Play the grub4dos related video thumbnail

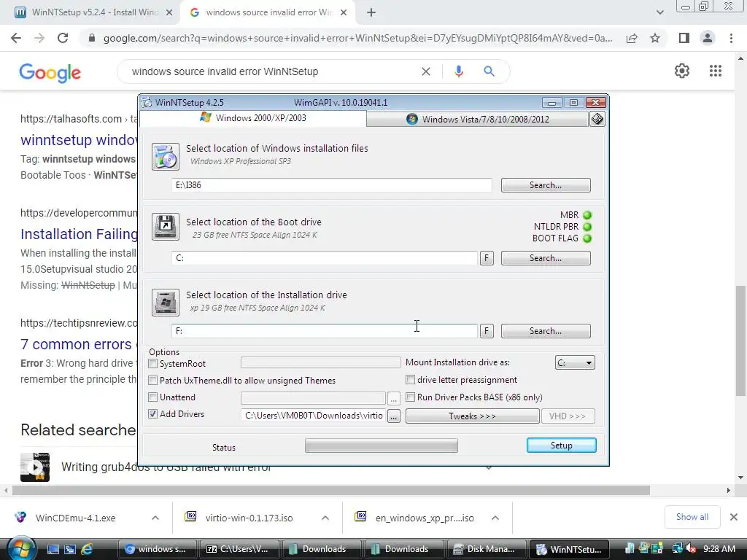(35, 467)
